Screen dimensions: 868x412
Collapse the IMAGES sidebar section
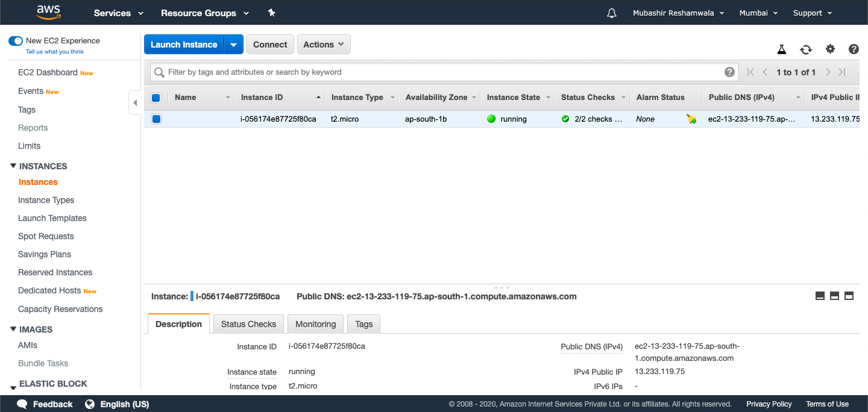13,329
